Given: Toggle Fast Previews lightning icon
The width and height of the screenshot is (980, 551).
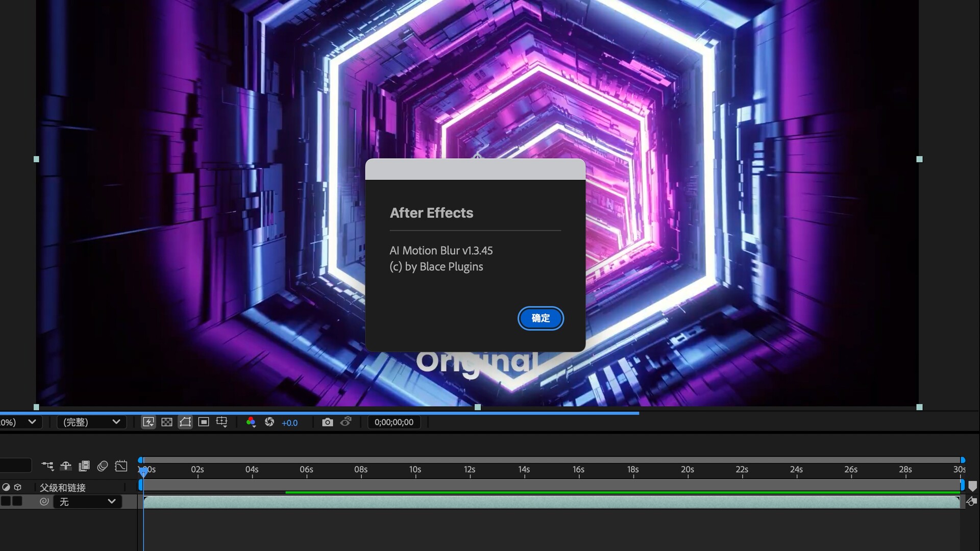Looking at the screenshot, I should click(x=148, y=422).
